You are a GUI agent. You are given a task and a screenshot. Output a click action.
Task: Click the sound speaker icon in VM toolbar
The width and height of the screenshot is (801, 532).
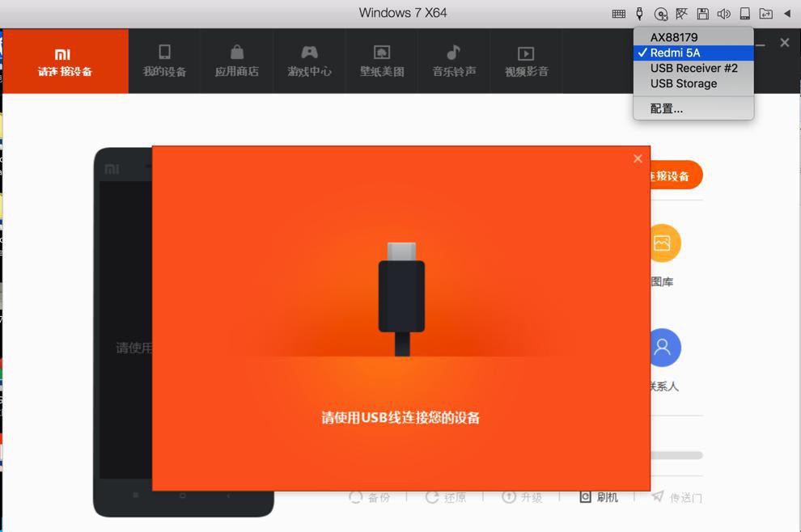coord(724,14)
